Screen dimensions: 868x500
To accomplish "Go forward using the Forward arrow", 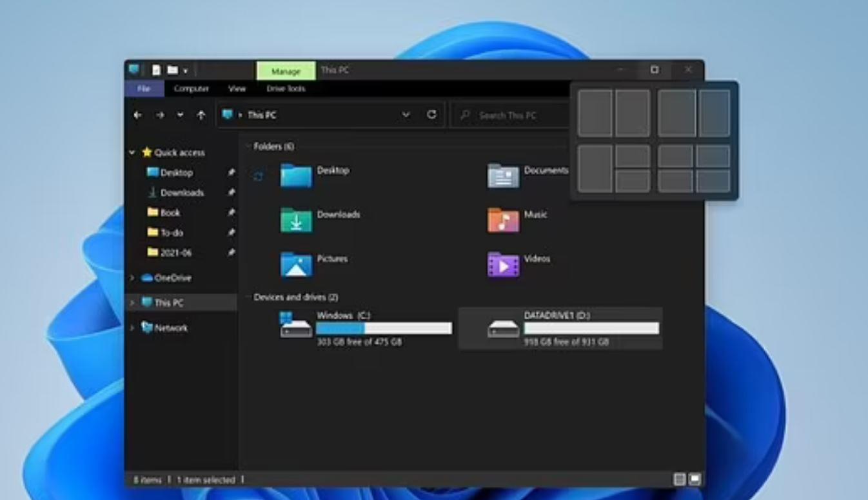I will pyautogui.click(x=159, y=115).
